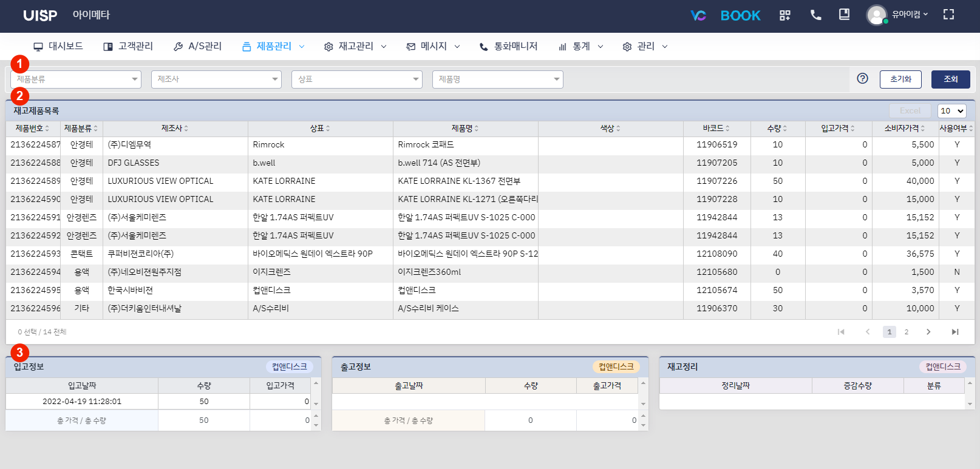This screenshot has width=980, height=469.
Task: Expand the 관리 menu
Action: 645,46
